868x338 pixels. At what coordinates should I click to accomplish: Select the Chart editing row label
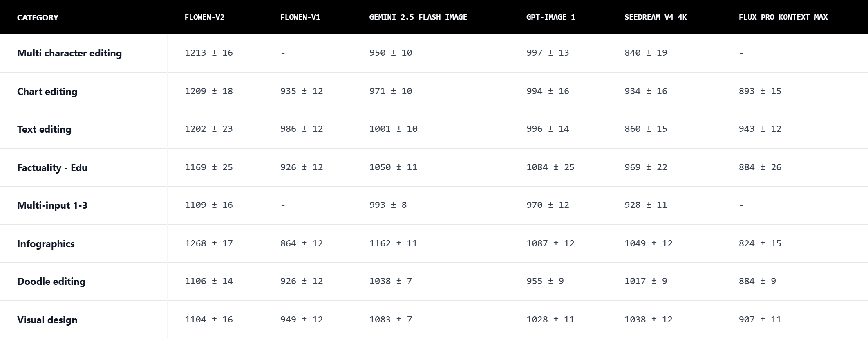47,92
